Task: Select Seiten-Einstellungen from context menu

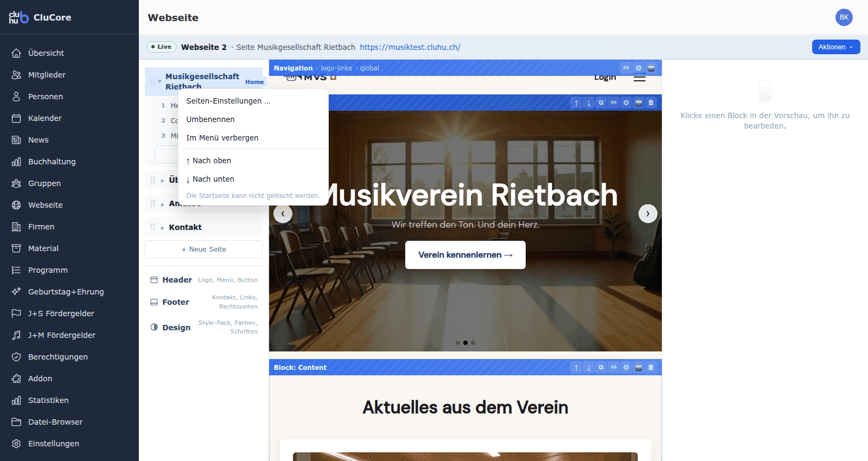Action: point(253,101)
